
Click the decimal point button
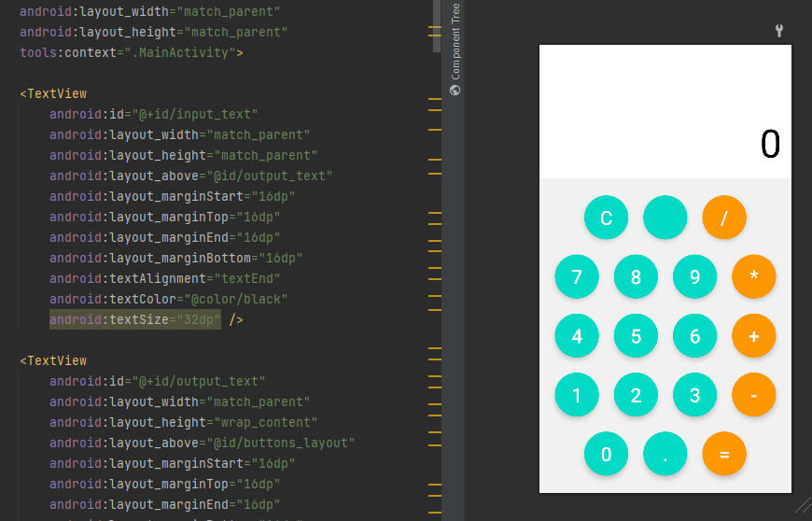coord(665,454)
